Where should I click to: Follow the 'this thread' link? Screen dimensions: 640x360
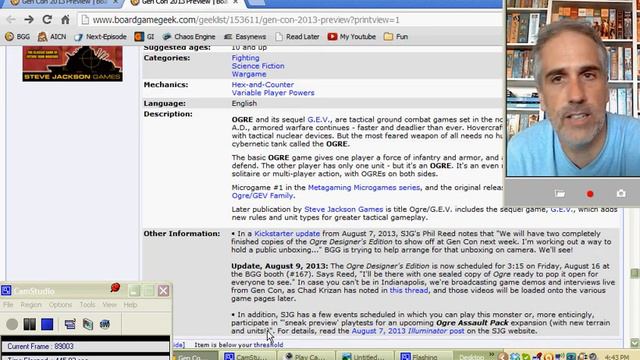[x=409, y=291]
